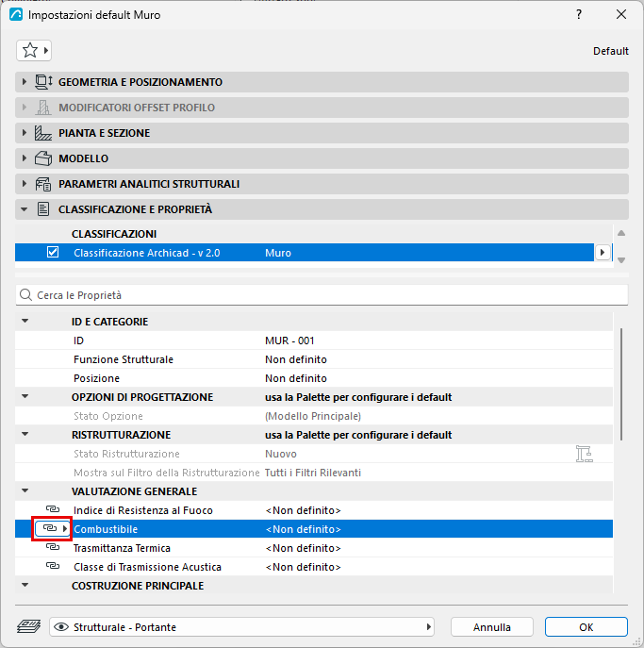
Task: Click the Pianta e Sezione hatch icon
Action: [x=43, y=133]
